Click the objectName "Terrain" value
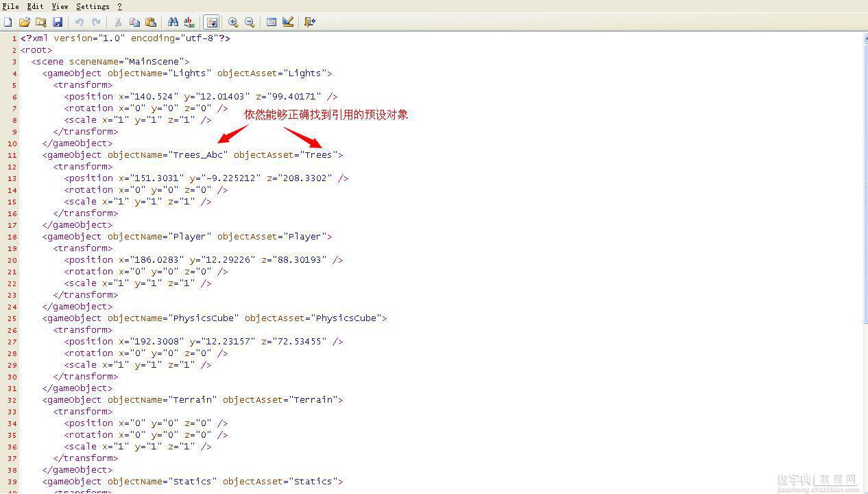 pos(193,400)
